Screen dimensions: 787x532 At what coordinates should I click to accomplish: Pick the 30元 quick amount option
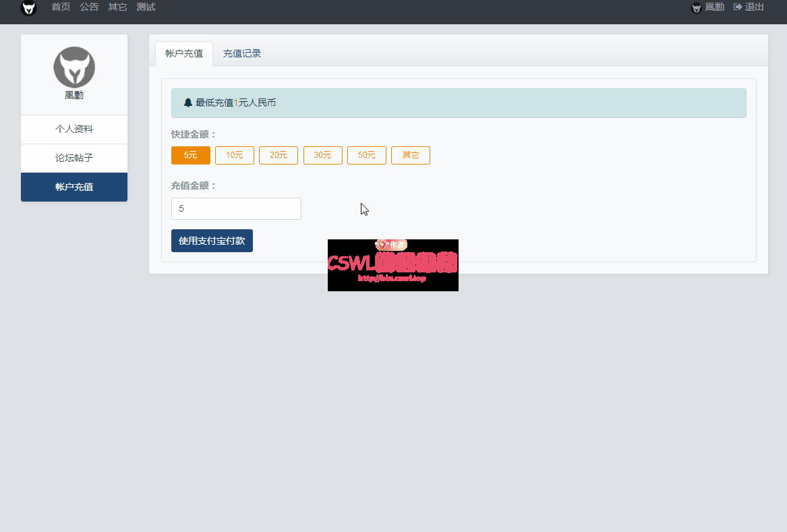click(x=323, y=155)
